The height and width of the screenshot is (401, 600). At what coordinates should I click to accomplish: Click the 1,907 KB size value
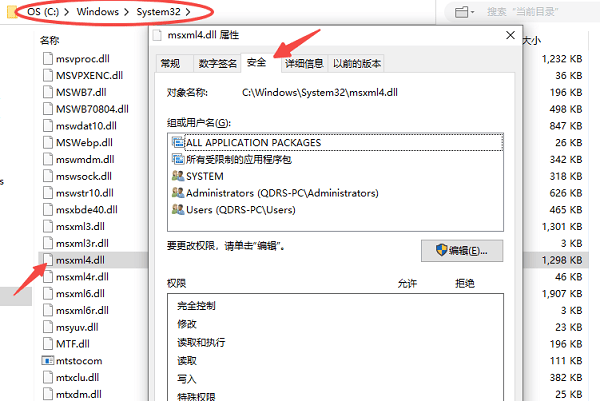[x=562, y=294]
